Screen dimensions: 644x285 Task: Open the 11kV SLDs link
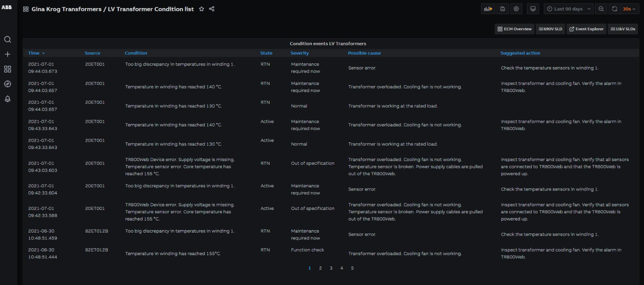click(623, 29)
